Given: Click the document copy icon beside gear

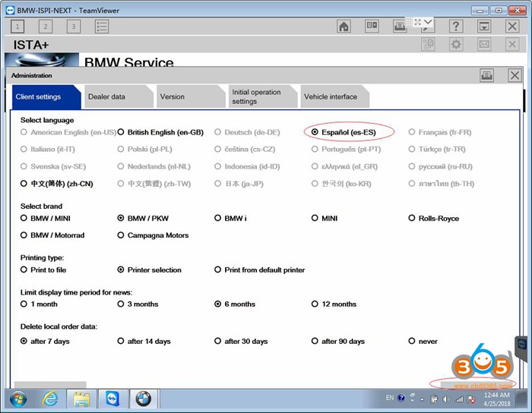Looking at the screenshot, I should (x=428, y=44).
